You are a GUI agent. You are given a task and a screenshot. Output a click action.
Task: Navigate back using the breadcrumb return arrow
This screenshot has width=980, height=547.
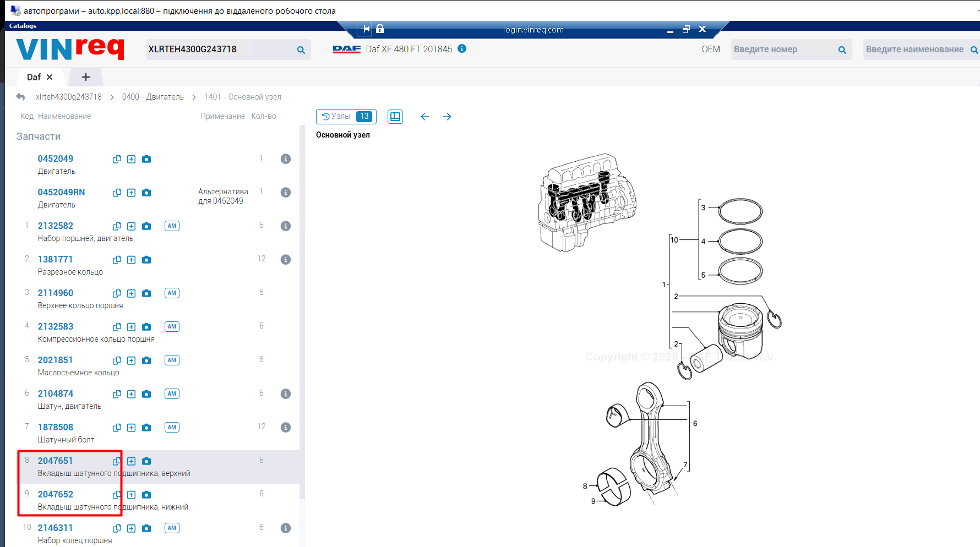coord(20,97)
